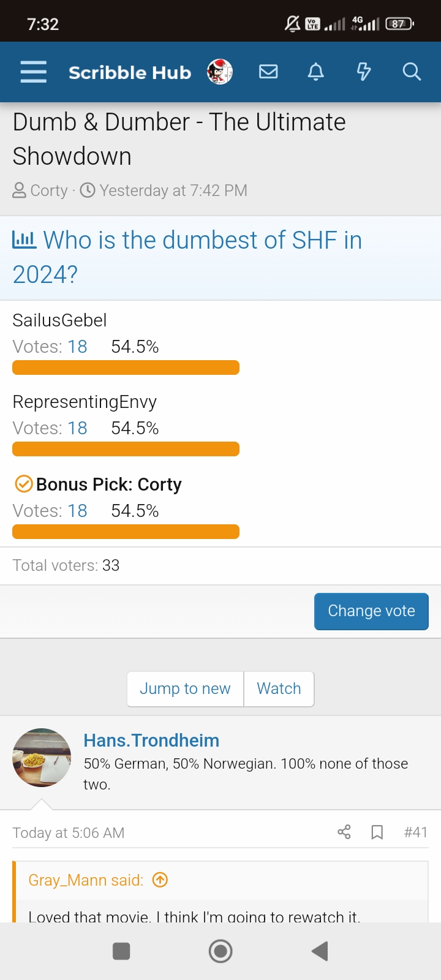Tap the up-arrow beside Gray_Mann quote
This screenshot has width=441, height=980.
click(x=160, y=880)
